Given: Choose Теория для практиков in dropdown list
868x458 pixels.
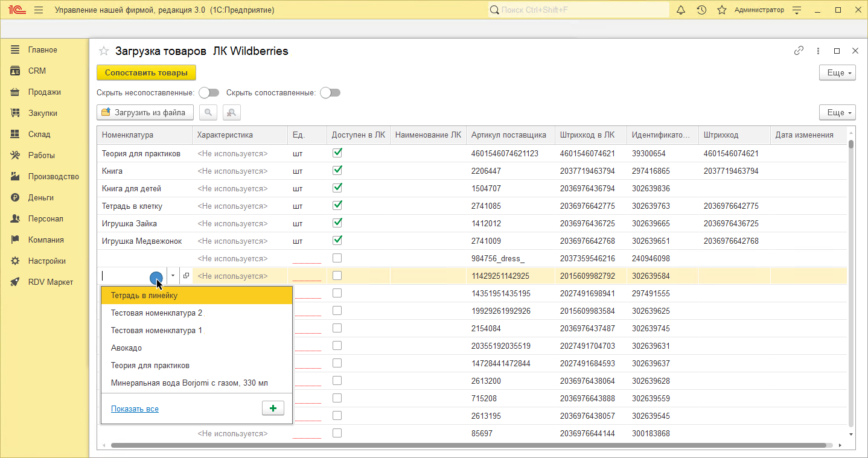Looking at the screenshot, I should 197,366.
